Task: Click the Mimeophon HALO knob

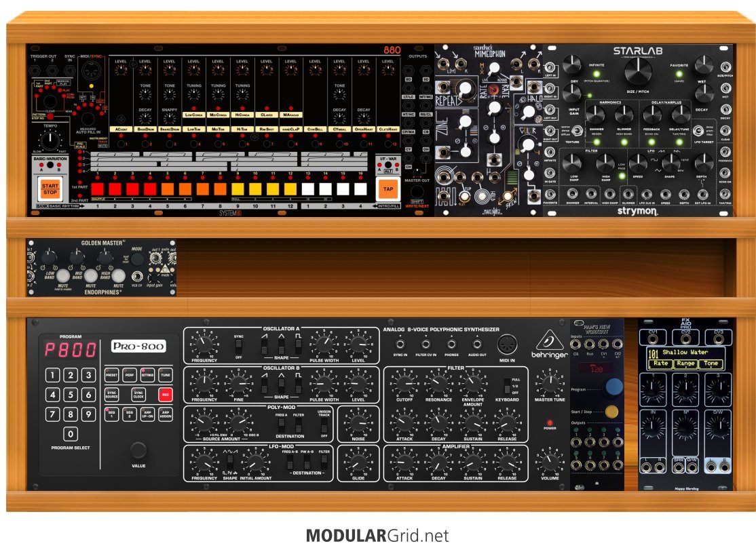Action: pos(529,112)
